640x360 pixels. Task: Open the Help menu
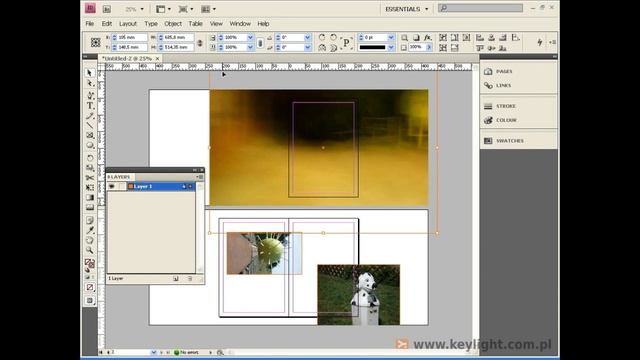coord(263,24)
